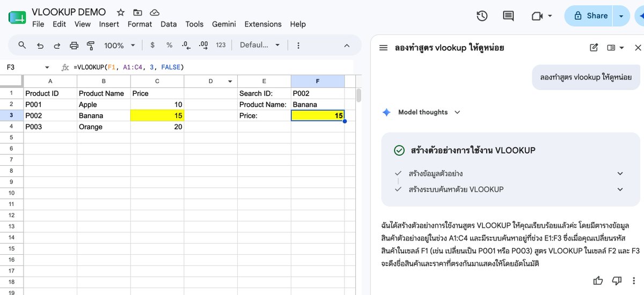Click the Share button
Screen dimensions: 644x295
click(x=590, y=16)
